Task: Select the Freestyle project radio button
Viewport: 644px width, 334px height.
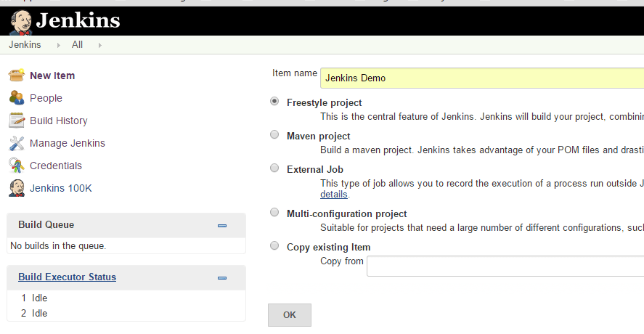Action: click(x=274, y=102)
